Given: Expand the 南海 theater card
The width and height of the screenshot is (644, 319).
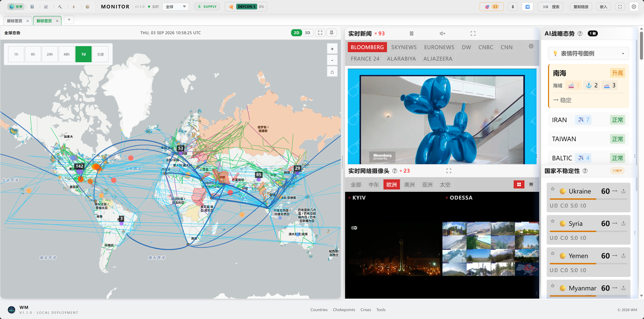Looking at the screenshot, I should [588, 86].
